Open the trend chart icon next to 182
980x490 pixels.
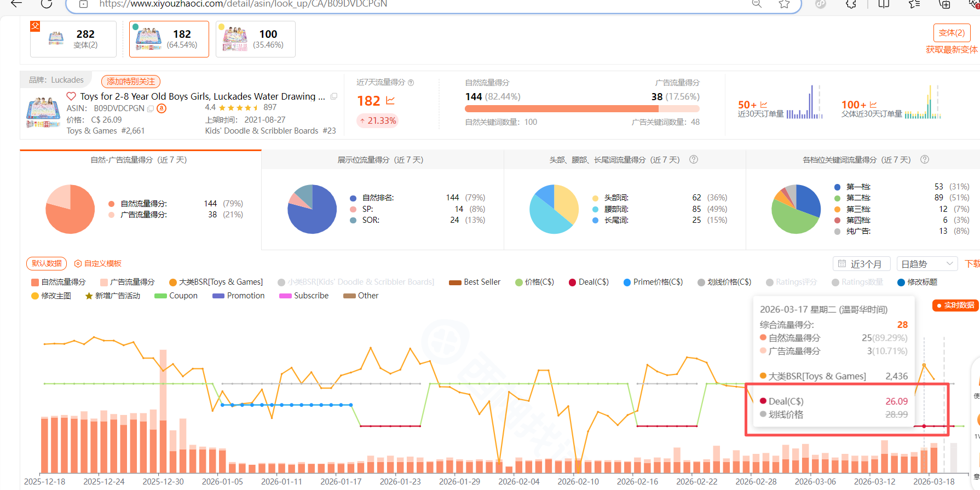(390, 101)
